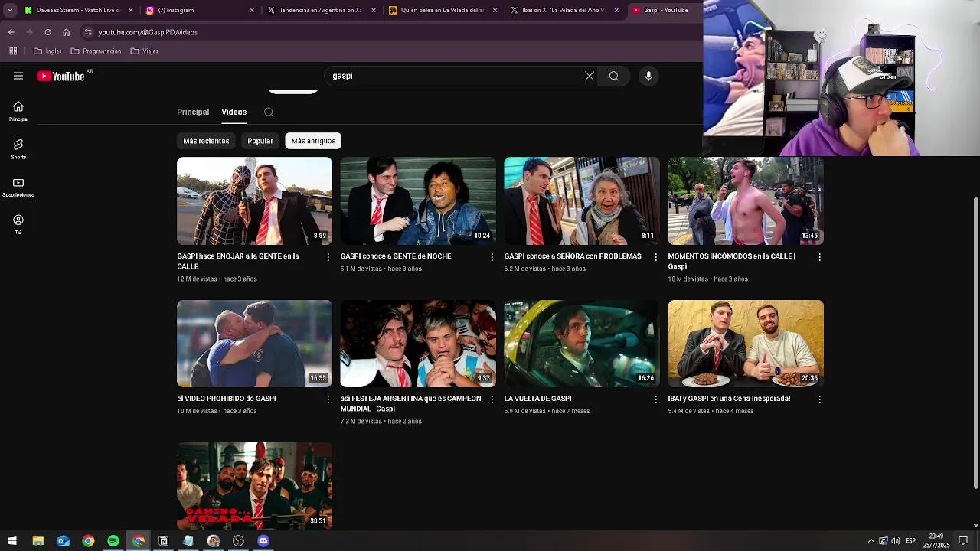
Task: Open Outlook from the taskbar
Action: (x=63, y=541)
